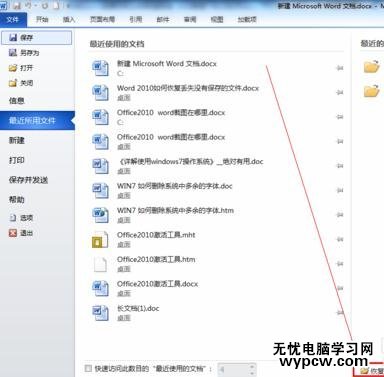Open 长文档(1).doc from recent documents

click(x=216, y=313)
